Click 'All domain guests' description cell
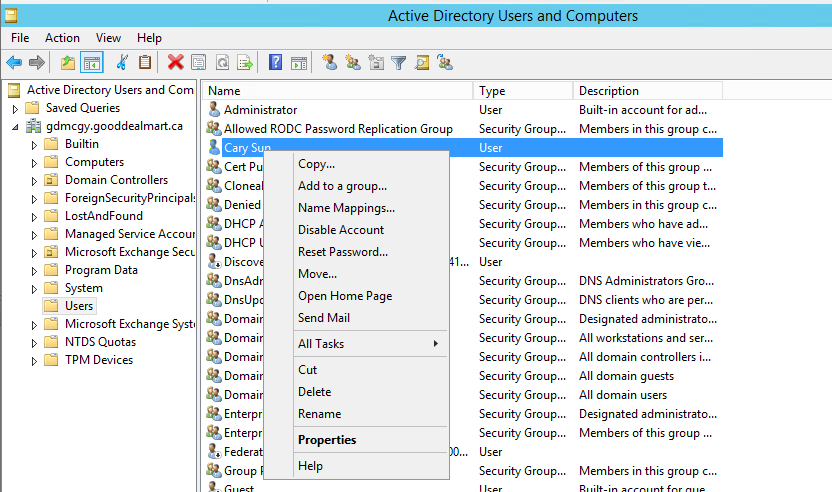 626,376
